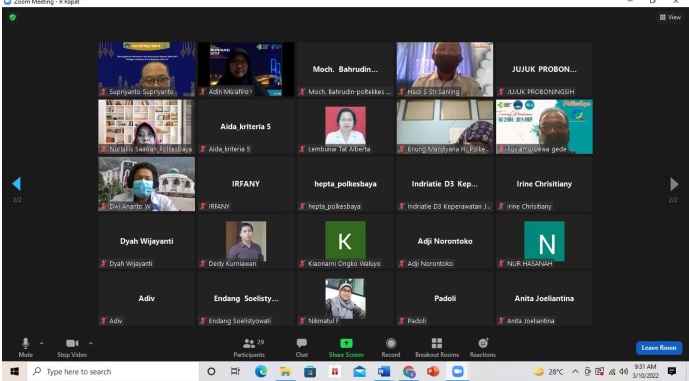Screen dimensions: 689x381
Task: Select Irine Chrisitiany participant tile
Action: (544, 184)
